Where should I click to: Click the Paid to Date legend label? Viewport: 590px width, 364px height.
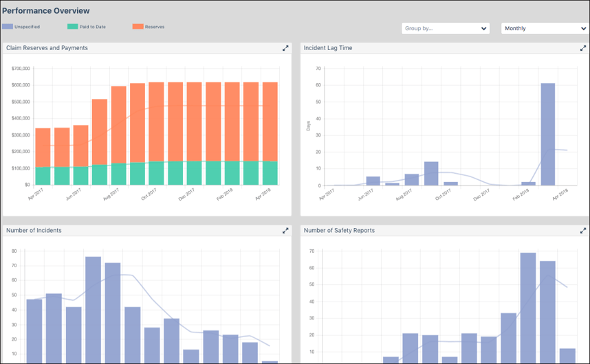point(93,27)
